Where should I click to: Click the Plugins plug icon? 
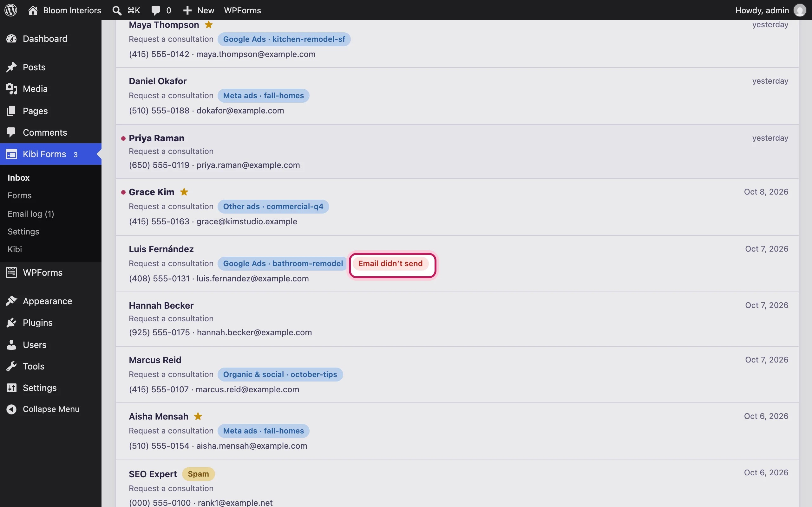pos(11,323)
